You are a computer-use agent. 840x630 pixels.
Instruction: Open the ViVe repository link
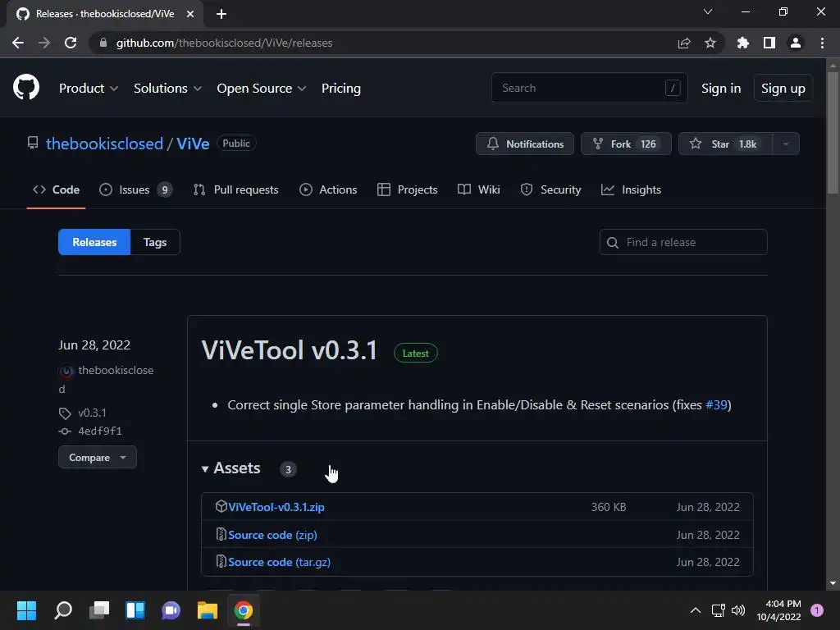tap(193, 144)
